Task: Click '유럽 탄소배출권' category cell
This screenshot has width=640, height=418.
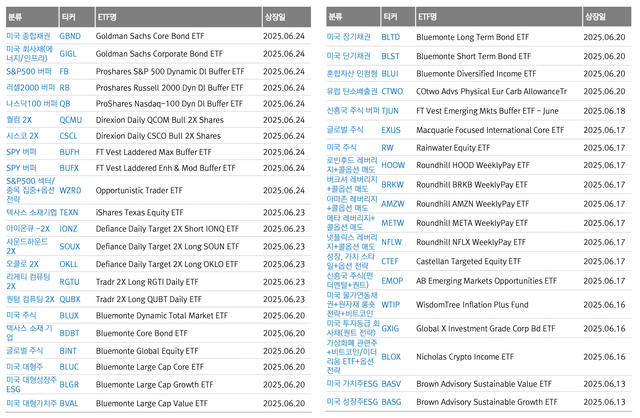Action: click(x=352, y=91)
